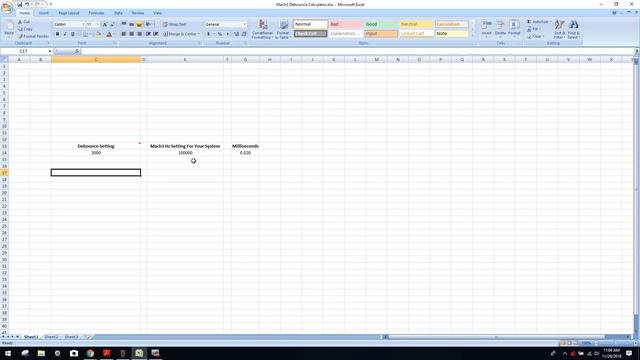
Task: Apply the red Font Color
Action: (x=109, y=34)
